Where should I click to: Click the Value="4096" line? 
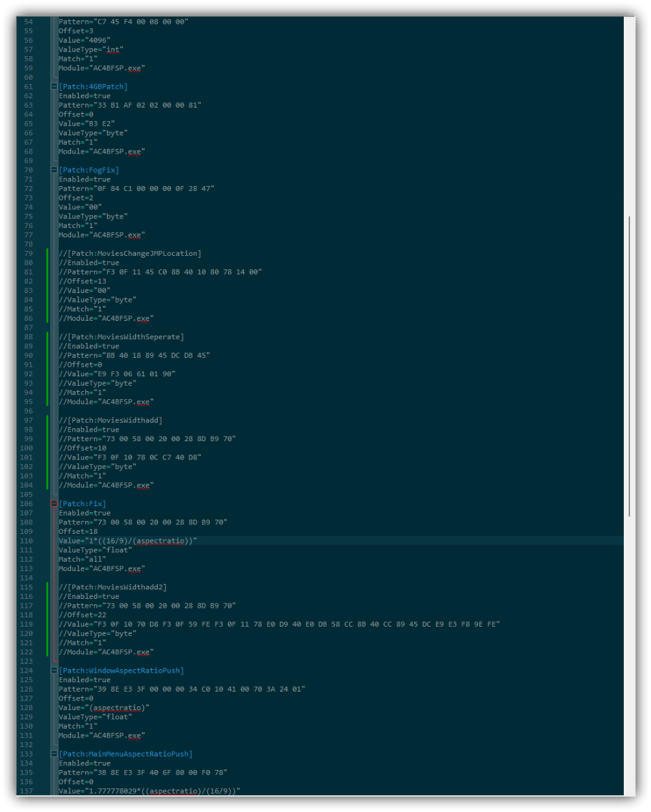point(85,40)
